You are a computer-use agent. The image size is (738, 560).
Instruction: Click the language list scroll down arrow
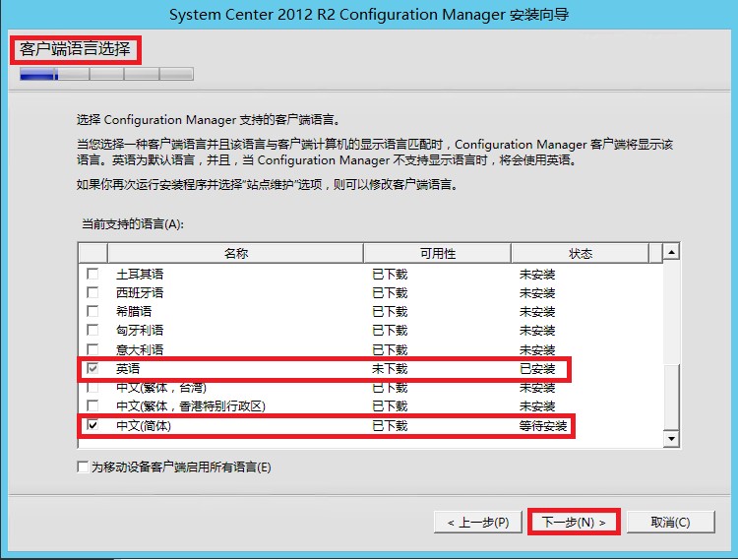coord(671,439)
